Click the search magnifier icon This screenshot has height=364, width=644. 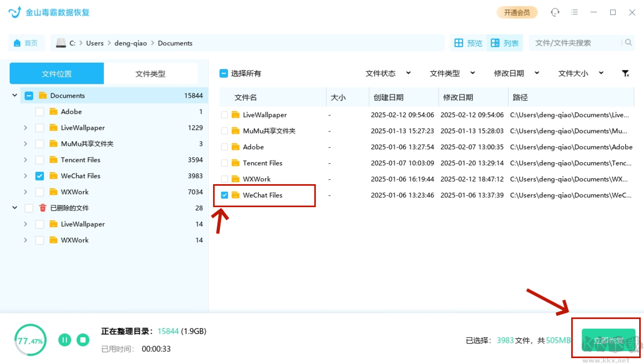pos(628,43)
